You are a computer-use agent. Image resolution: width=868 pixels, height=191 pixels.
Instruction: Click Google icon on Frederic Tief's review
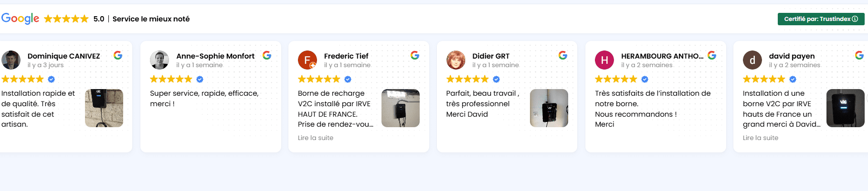(x=415, y=55)
